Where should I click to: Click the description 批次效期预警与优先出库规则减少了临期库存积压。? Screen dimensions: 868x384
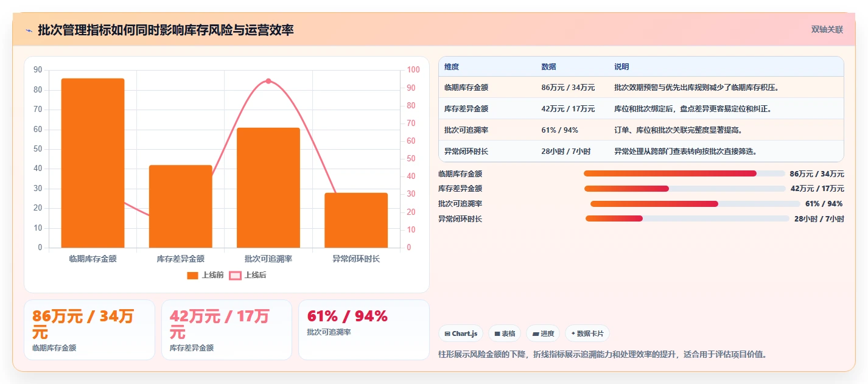(697, 88)
